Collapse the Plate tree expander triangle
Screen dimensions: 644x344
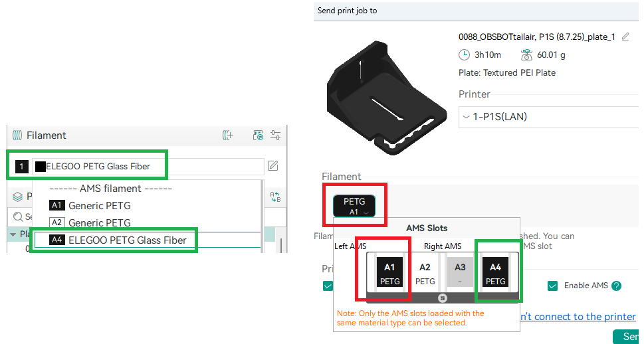click(13, 234)
